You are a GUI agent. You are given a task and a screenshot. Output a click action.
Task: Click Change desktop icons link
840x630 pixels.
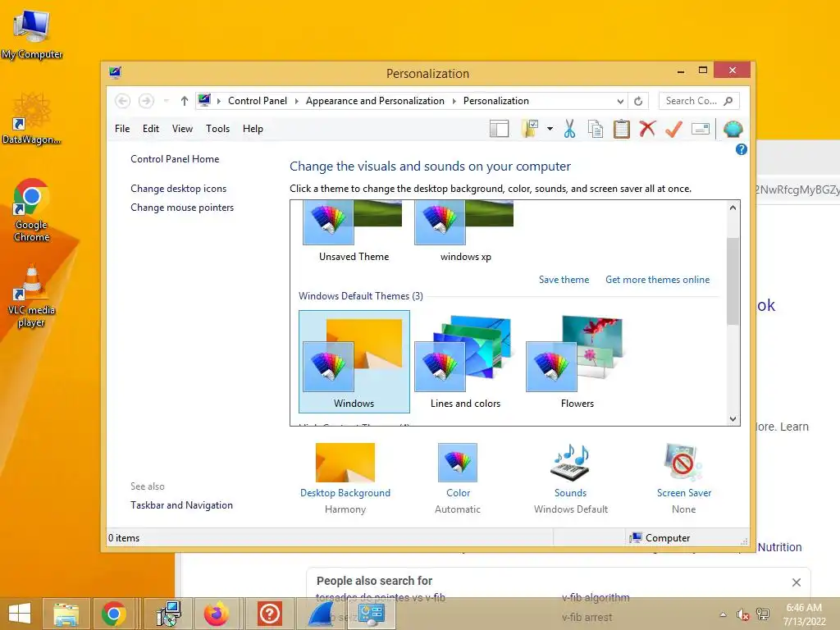[x=178, y=189]
